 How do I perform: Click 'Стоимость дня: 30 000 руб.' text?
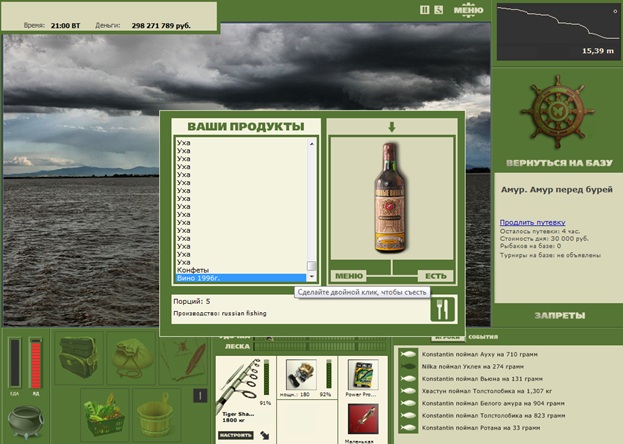click(544, 239)
